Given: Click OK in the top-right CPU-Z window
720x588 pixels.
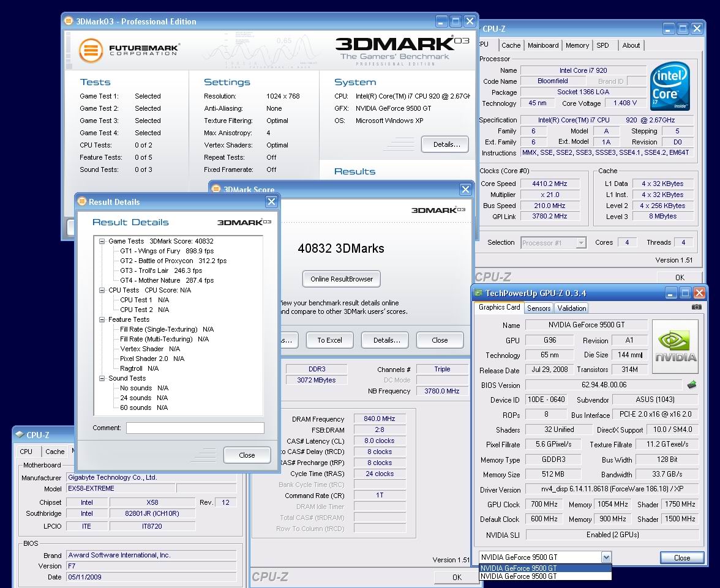Looking at the screenshot, I should pos(680,277).
